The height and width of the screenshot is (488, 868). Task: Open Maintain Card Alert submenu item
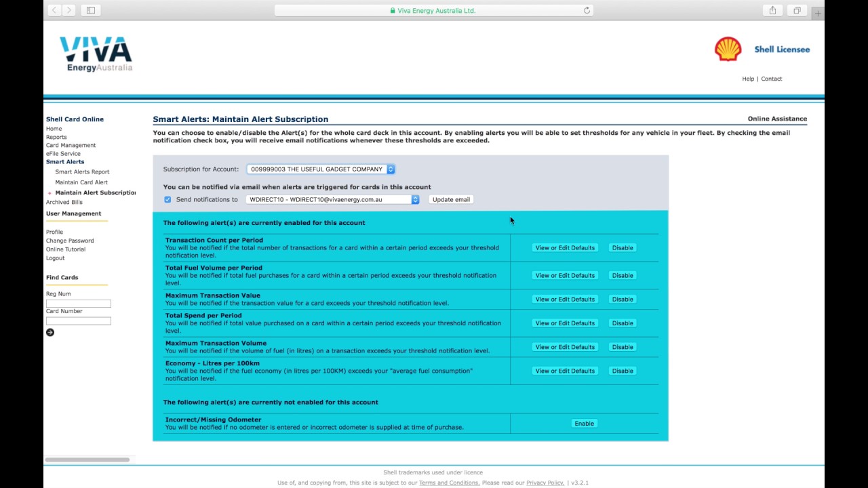point(81,182)
